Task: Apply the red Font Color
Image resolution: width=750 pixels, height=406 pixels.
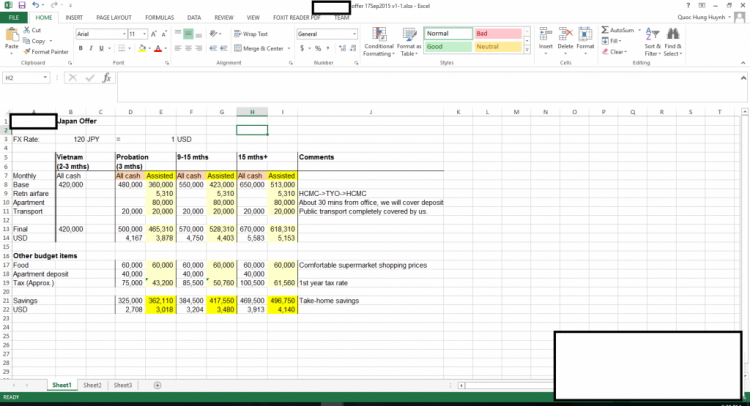Action: pos(158,48)
